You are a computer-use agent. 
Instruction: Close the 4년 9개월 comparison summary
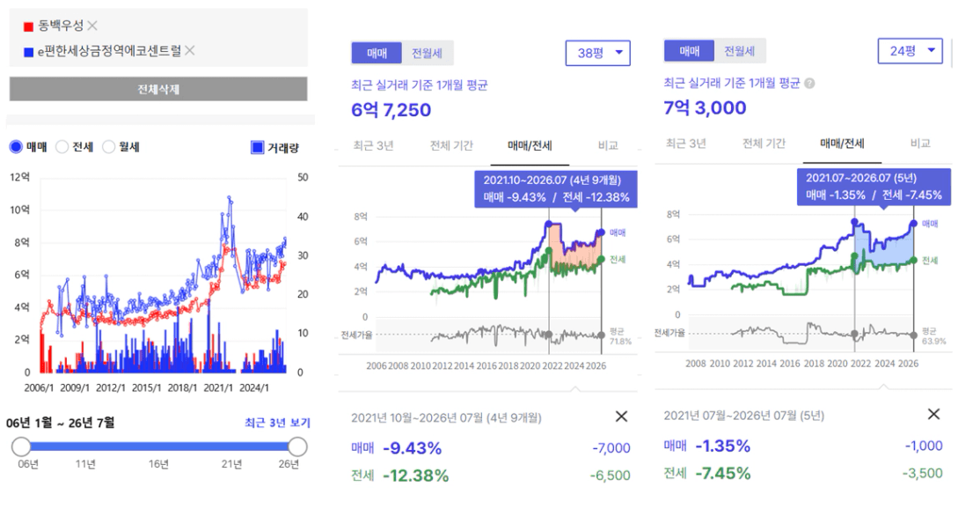pos(621,416)
